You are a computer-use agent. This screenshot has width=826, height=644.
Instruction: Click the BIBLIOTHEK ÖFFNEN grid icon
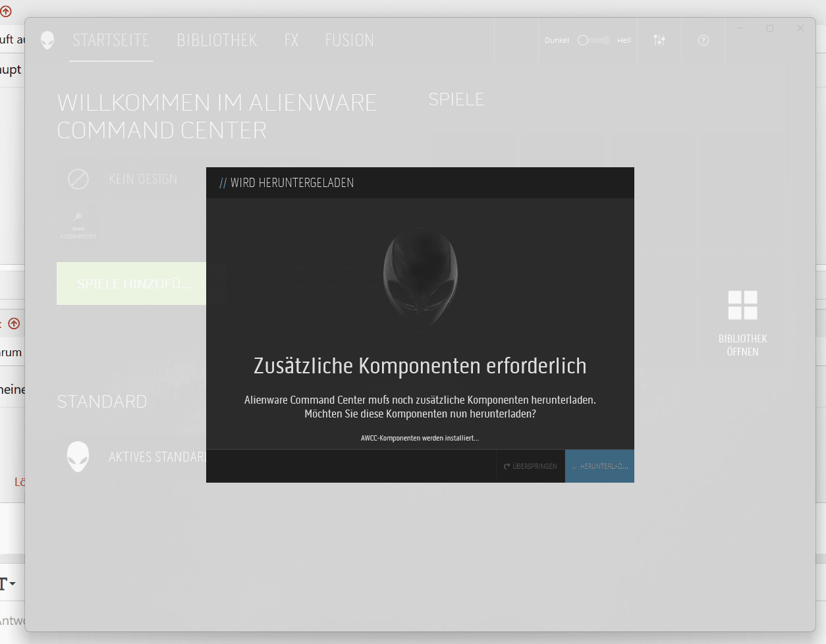742,305
